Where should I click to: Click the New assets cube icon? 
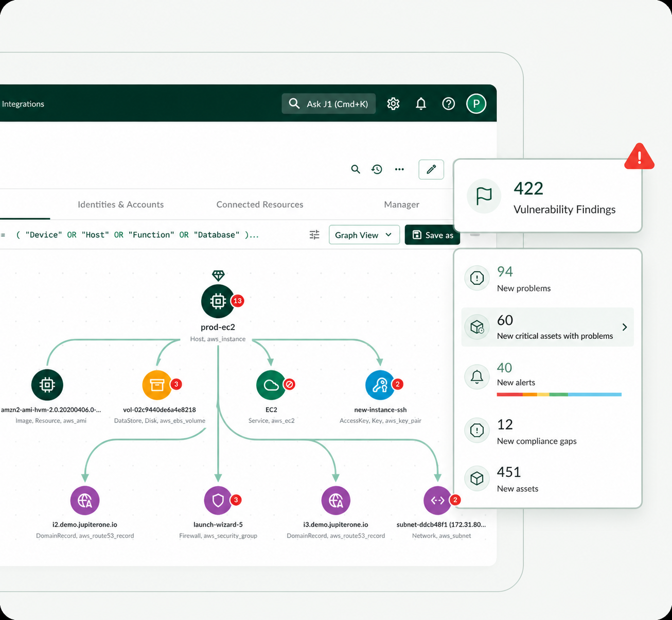tap(477, 478)
